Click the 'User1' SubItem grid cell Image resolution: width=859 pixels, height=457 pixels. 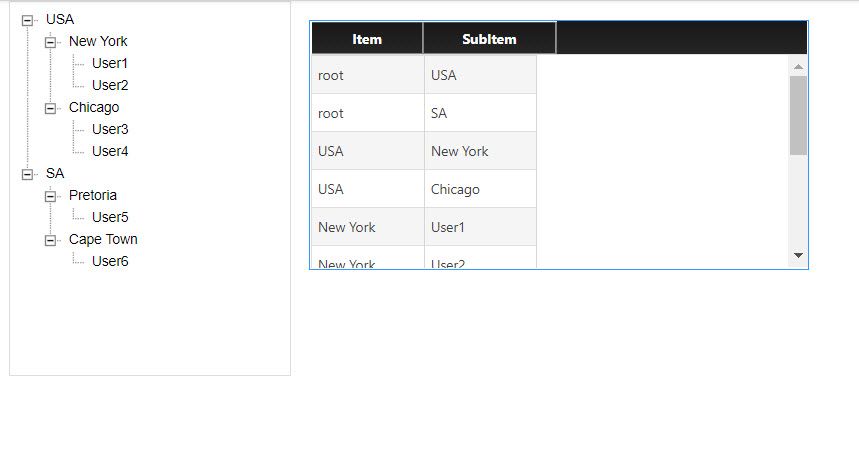tap(480, 226)
